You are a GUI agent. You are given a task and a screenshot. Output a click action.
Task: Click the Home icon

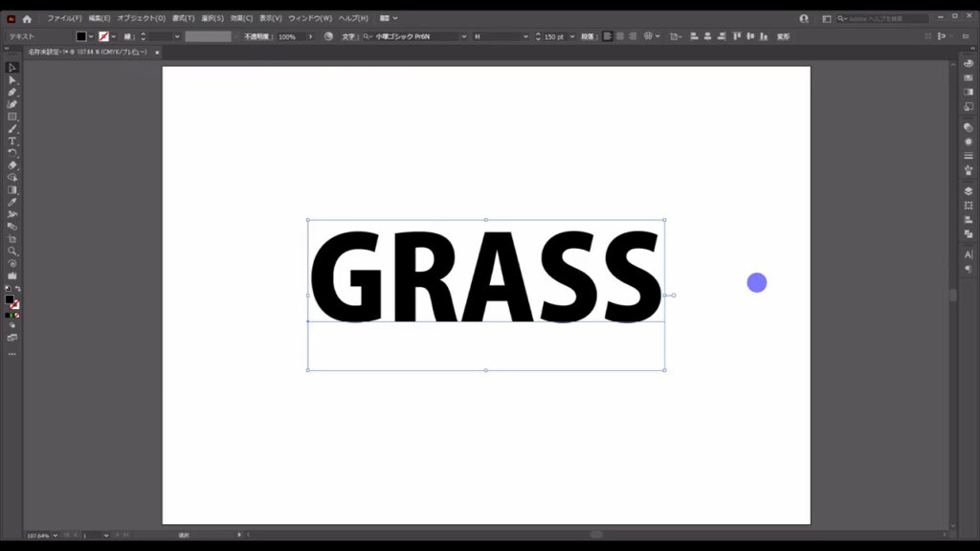tap(27, 18)
